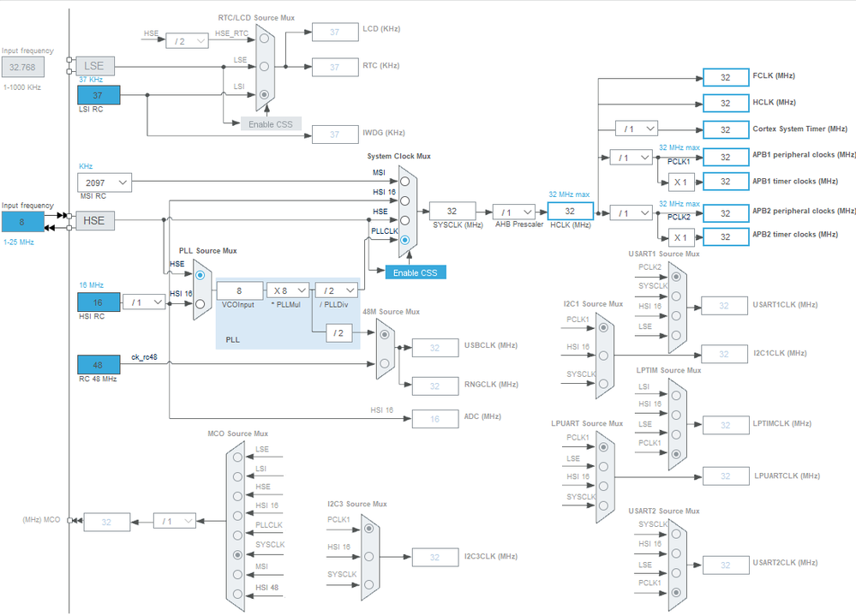Choose HSE input in System Clock Mux
The image size is (856, 616).
[404, 220]
